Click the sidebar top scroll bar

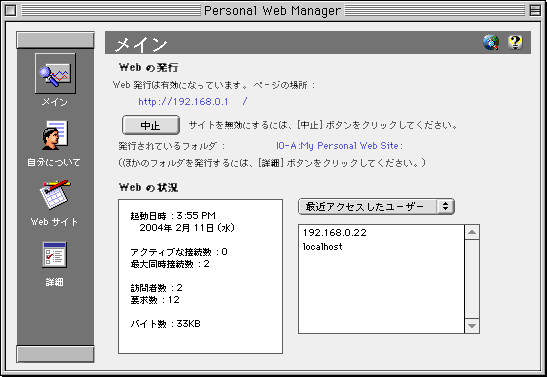[x=55, y=40]
